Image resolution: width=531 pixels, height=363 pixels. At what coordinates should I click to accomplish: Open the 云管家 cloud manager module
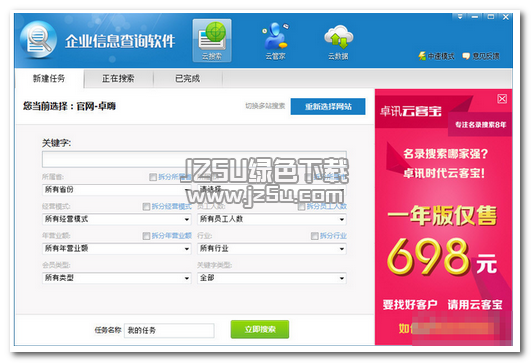click(x=275, y=41)
